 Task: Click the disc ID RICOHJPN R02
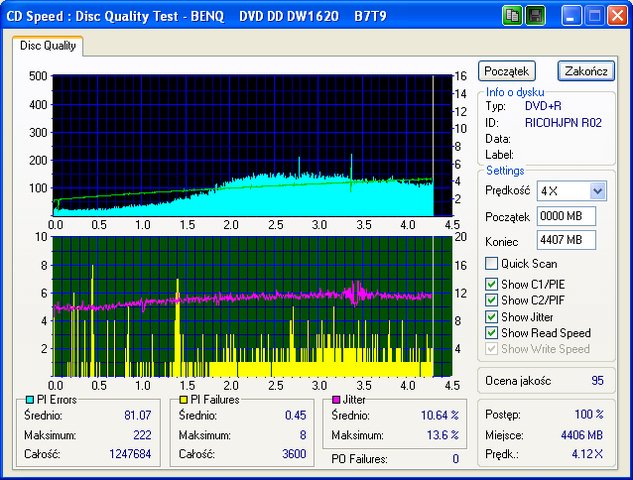click(563, 122)
